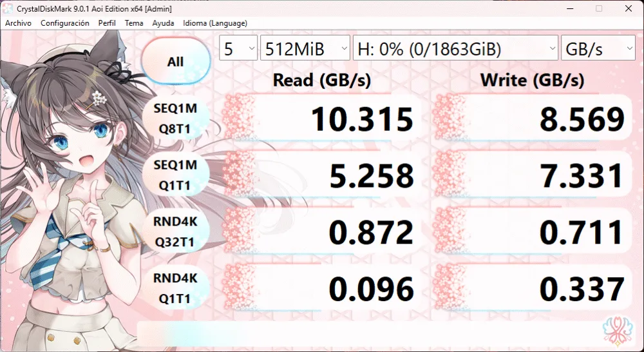Start the SEQ1M Q1T1 test
644x352 pixels.
(x=175, y=175)
